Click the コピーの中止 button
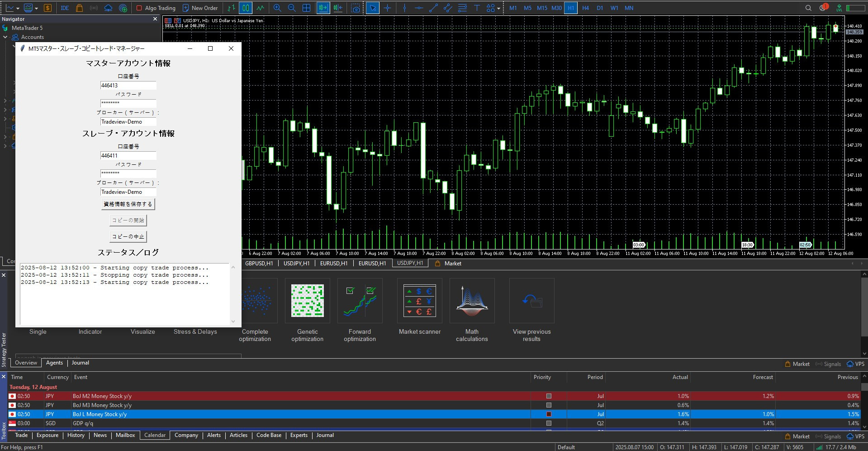This screenshot has height=451, width=868. click(128, 236)
